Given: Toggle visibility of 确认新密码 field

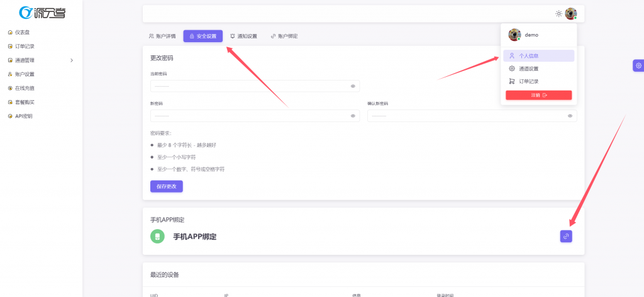Looking at the screenshot, I should pos(570,116).
